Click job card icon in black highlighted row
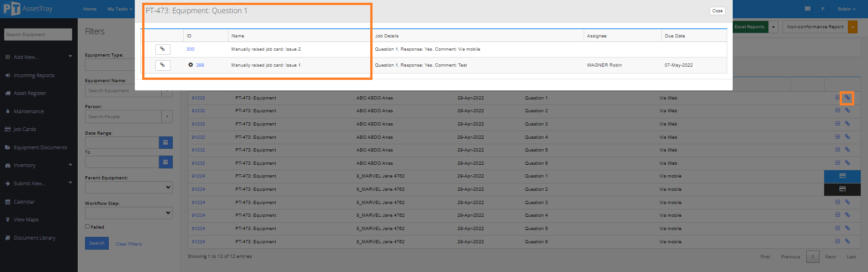 pyautogui.click(x=842, y=189)
